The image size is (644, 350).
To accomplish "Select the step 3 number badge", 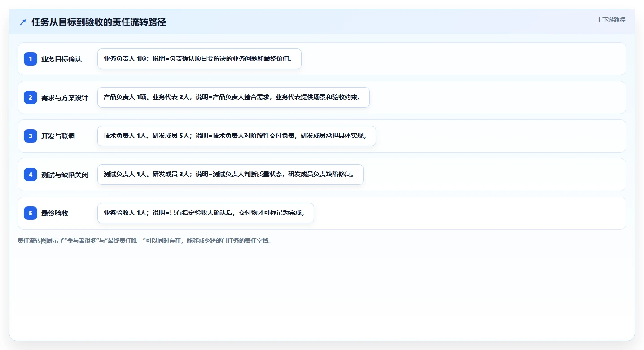I will point(31,136).
